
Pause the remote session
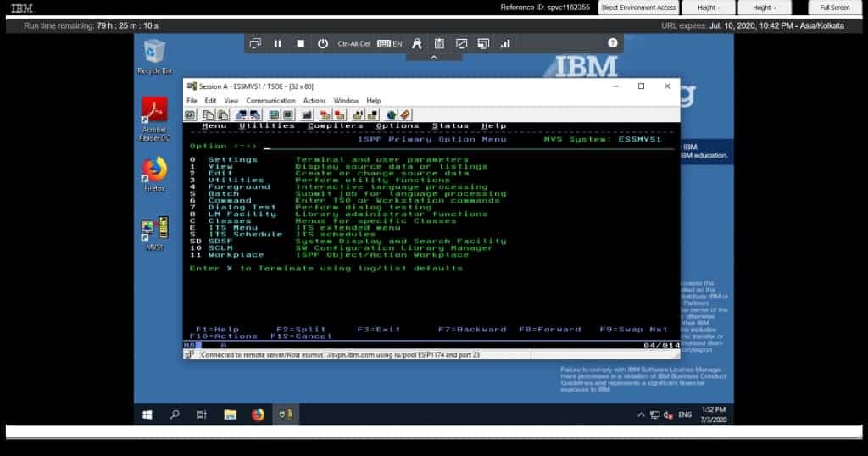pyautogui.click(x=278, y=44)
